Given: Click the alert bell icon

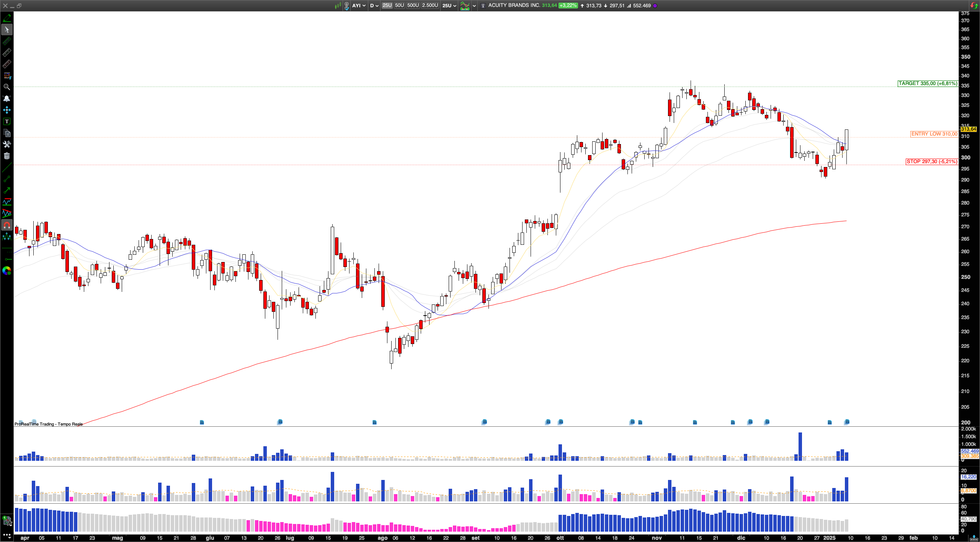Looking at the screenshot, I should (7, 98).
